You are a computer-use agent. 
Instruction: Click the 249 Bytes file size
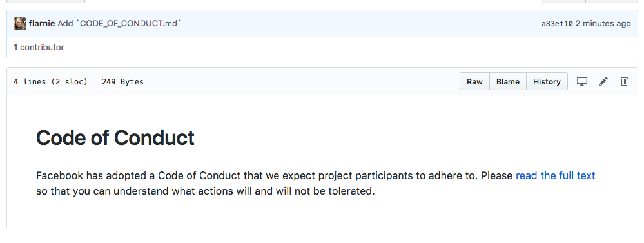click(x=122, y=82)
